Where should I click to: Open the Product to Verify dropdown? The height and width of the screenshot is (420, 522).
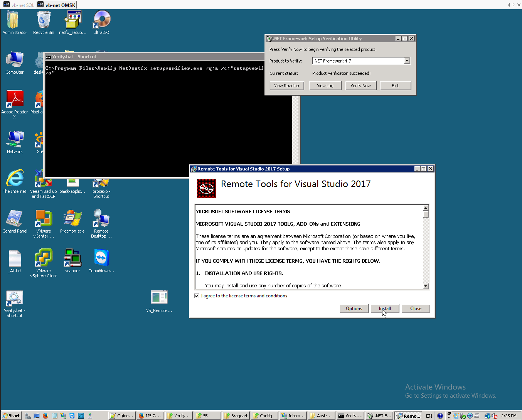point(407,61)
